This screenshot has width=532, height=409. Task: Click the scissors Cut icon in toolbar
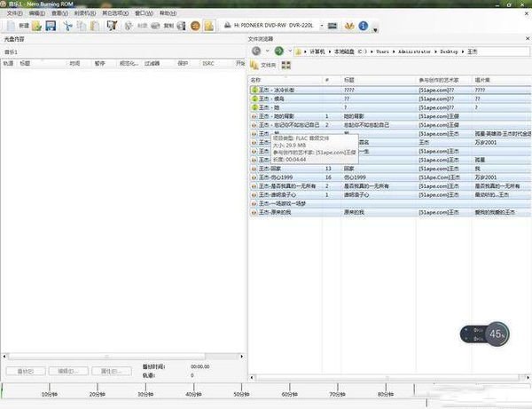(x=68, y=27)
